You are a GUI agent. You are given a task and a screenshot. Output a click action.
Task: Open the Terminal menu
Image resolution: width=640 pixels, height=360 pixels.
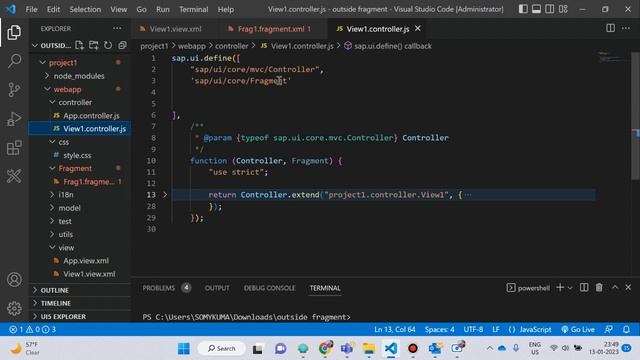pyautogui.click(x=193, y=9)
